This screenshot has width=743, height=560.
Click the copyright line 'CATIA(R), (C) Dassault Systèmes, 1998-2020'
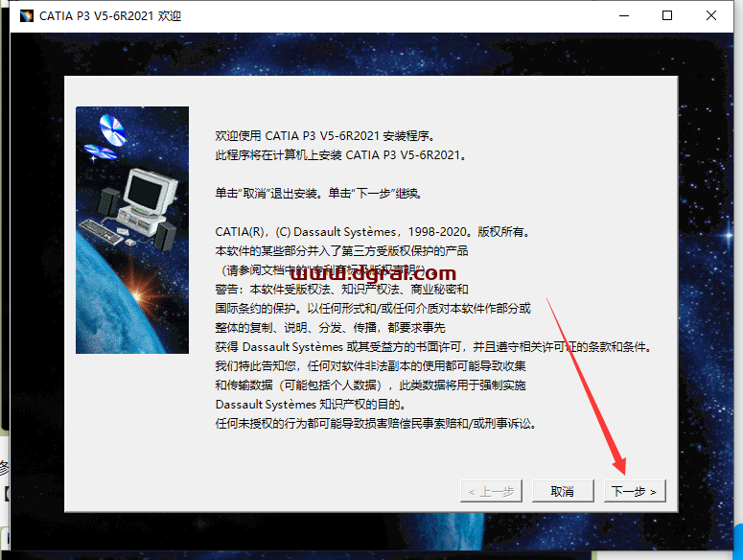coord(372,232)
